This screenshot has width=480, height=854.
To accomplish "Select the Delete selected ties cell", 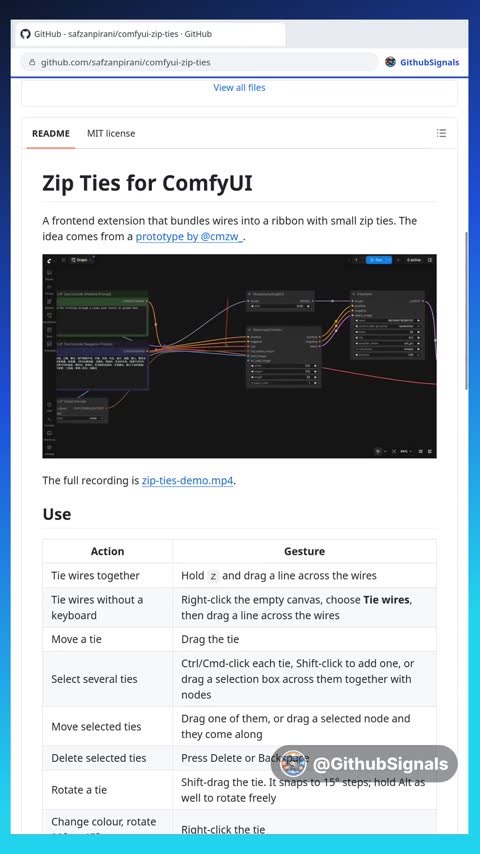I will tap(107, 758).
